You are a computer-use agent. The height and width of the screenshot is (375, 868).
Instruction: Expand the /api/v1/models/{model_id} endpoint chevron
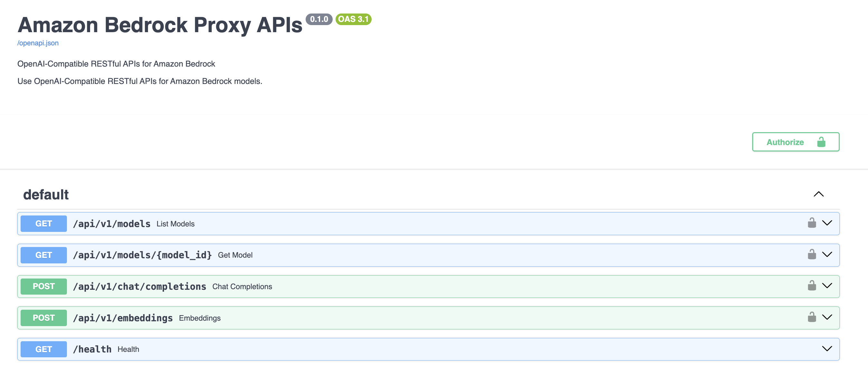tap(827, 254)
